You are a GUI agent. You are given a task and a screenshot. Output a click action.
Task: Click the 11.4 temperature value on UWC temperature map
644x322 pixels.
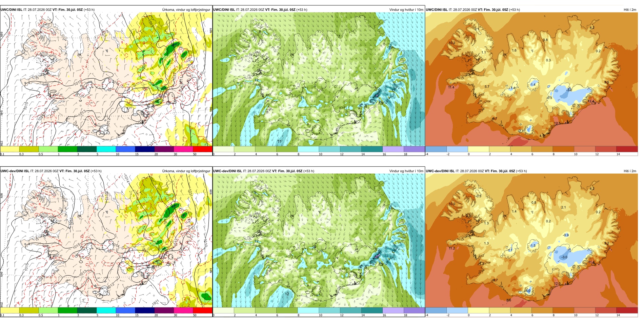tap(451, 87)
